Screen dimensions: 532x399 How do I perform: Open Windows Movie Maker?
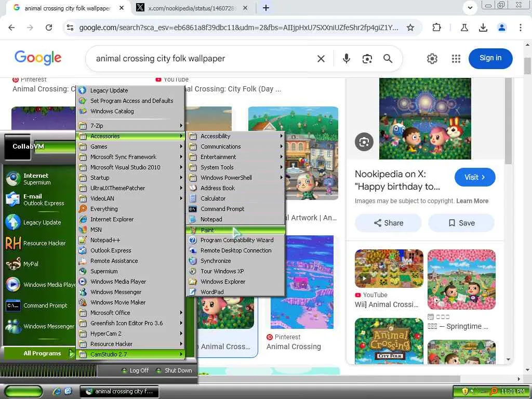click(x=130, y=302)
